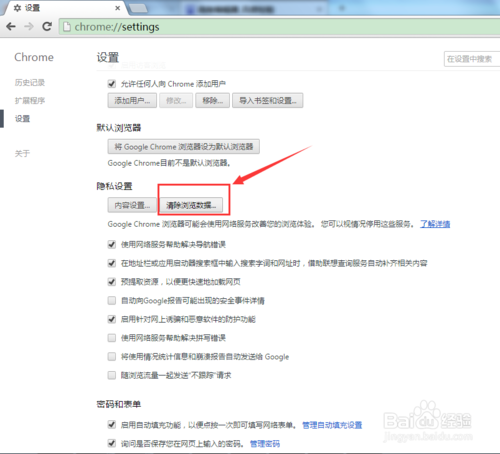
Task: Close the 设置 tab
Action: (x=117, y=8)
